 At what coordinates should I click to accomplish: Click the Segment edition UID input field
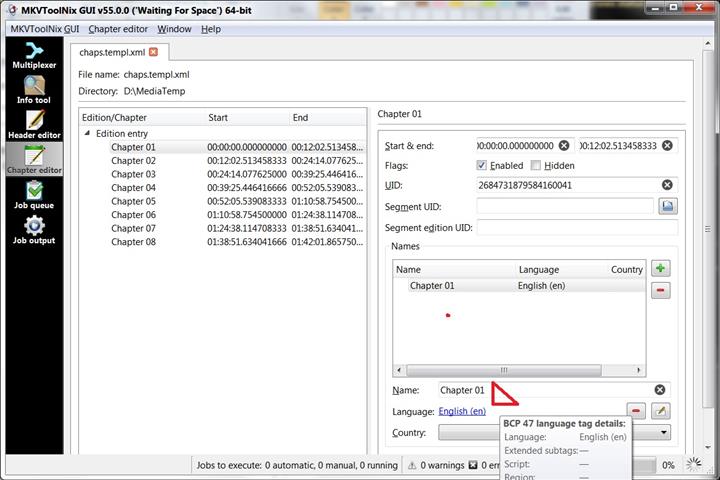click(x=577, y=227)
